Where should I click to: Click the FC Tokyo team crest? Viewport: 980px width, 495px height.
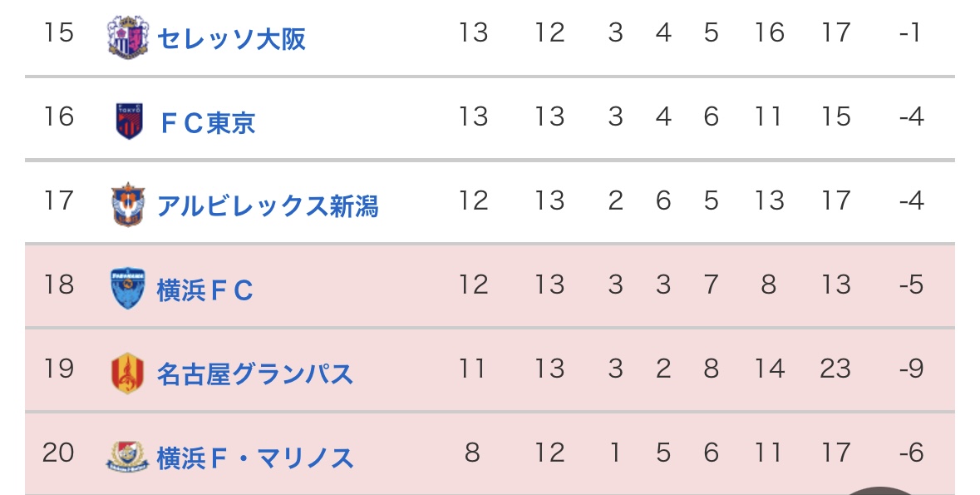129,121
